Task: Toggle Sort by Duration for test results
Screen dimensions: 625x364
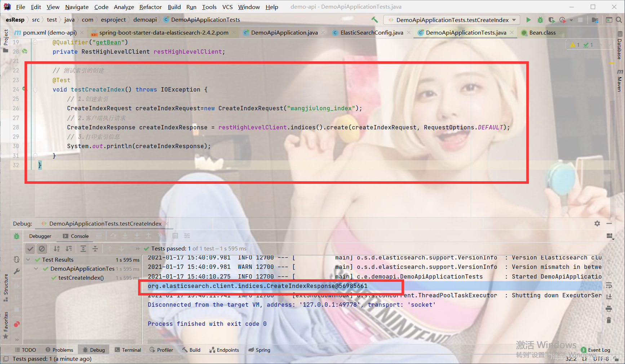Action: [x=68, y=248]
